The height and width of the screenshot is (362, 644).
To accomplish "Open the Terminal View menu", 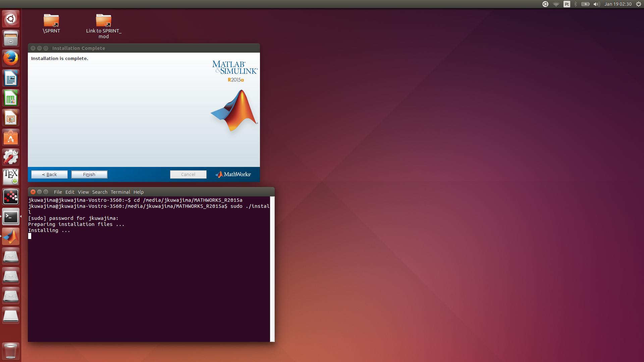I will point(83,192).
